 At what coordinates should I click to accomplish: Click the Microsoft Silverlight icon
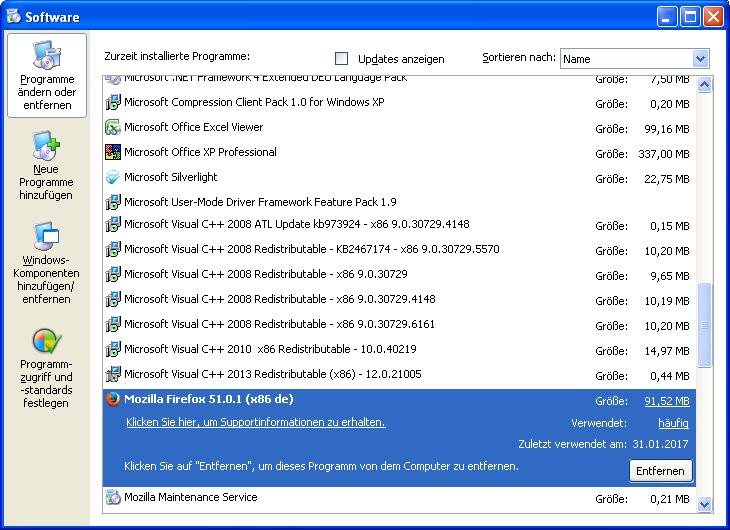click(x=113, y=177)
